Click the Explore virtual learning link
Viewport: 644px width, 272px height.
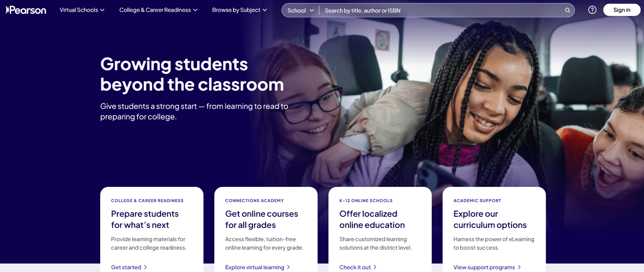coord(257,267)
